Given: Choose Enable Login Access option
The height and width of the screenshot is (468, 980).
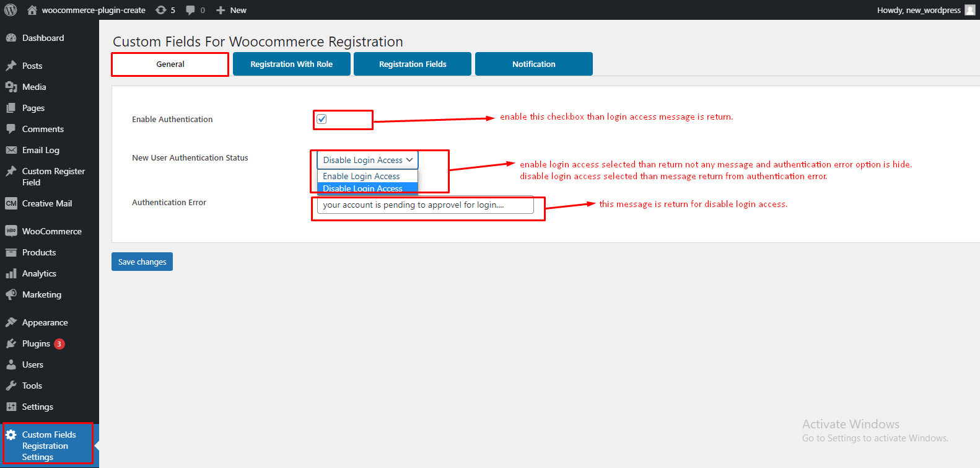Looking at the screenshot, I should click(367, 176).
